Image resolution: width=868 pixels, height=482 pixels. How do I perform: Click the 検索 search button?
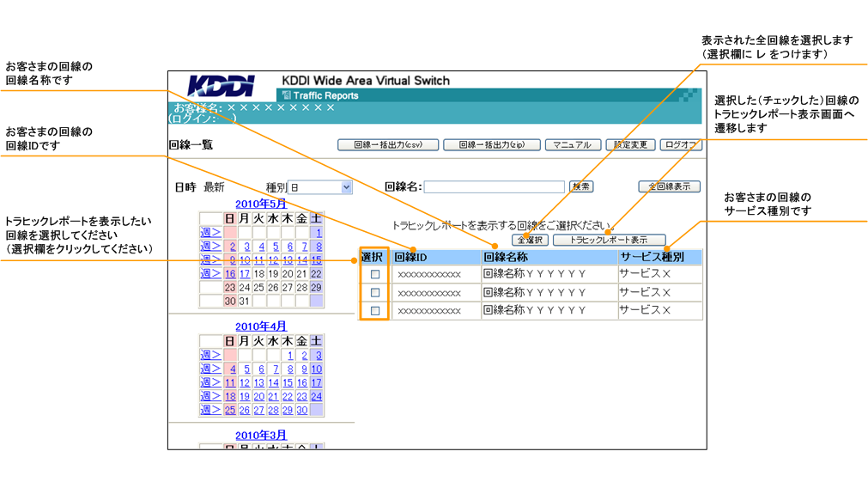(x=581, y=186)
